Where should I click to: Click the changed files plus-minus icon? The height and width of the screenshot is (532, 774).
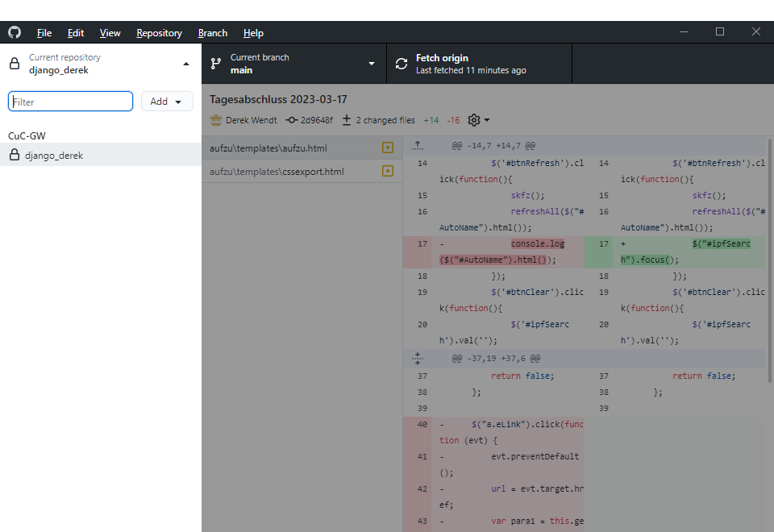click(347, 120)
